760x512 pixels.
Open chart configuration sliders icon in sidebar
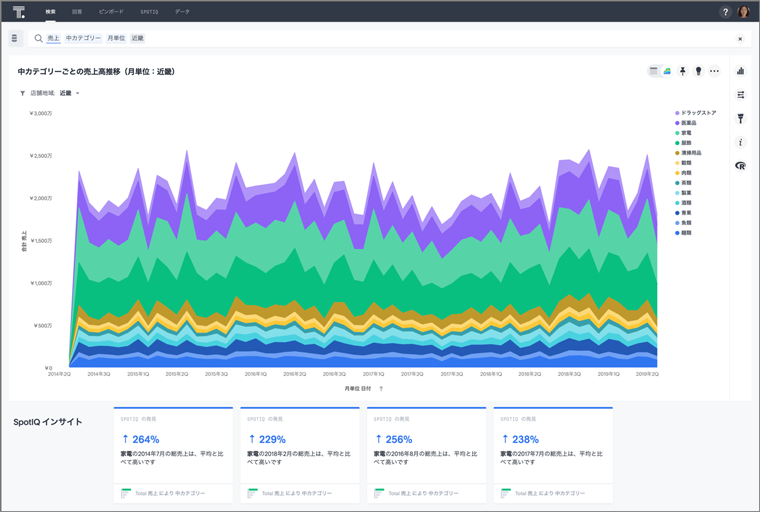click(741, 95)
